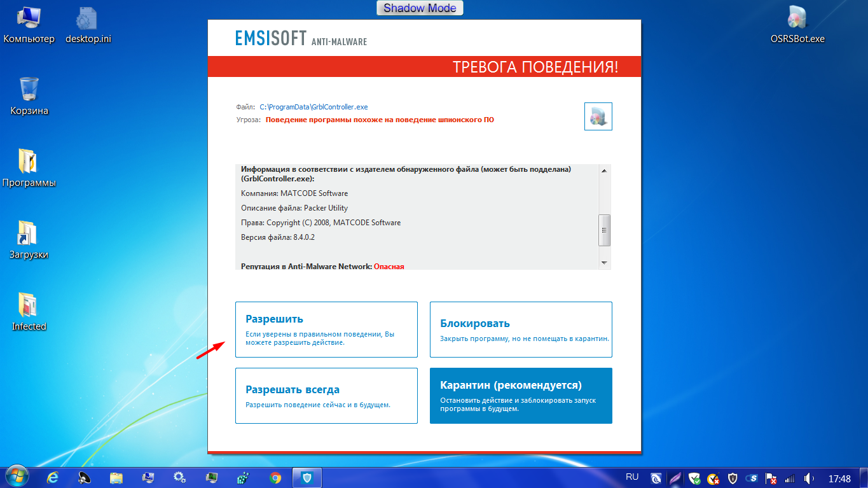
Task: Click the taskbar clock showing 17:48
Action: (839, 478)
